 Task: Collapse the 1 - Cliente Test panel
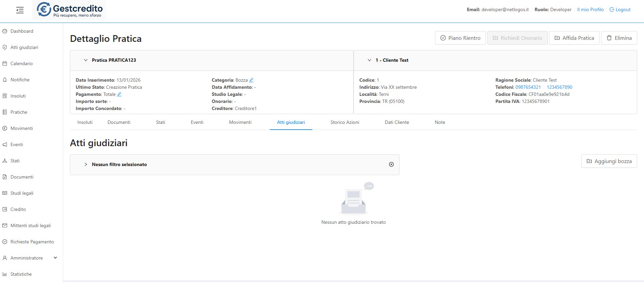pos(369,60)
